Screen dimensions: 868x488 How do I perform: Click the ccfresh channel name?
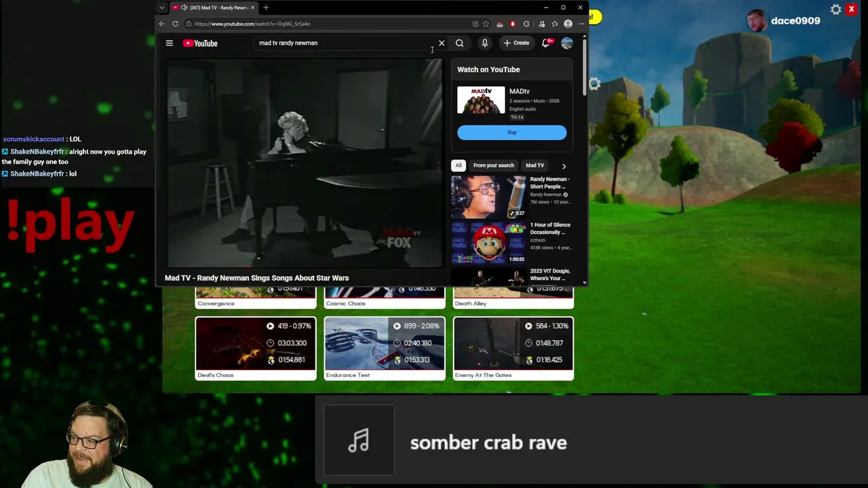point(538,240)
